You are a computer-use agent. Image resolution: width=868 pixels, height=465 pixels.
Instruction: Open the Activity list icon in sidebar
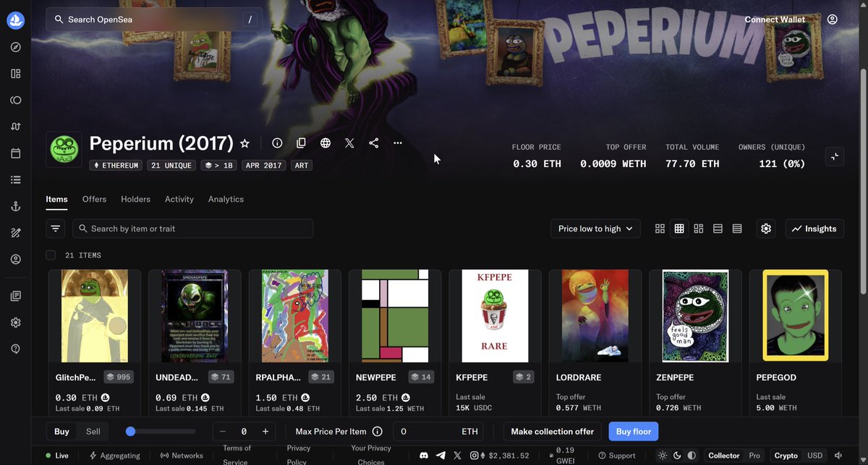click(x=15, y=179)
